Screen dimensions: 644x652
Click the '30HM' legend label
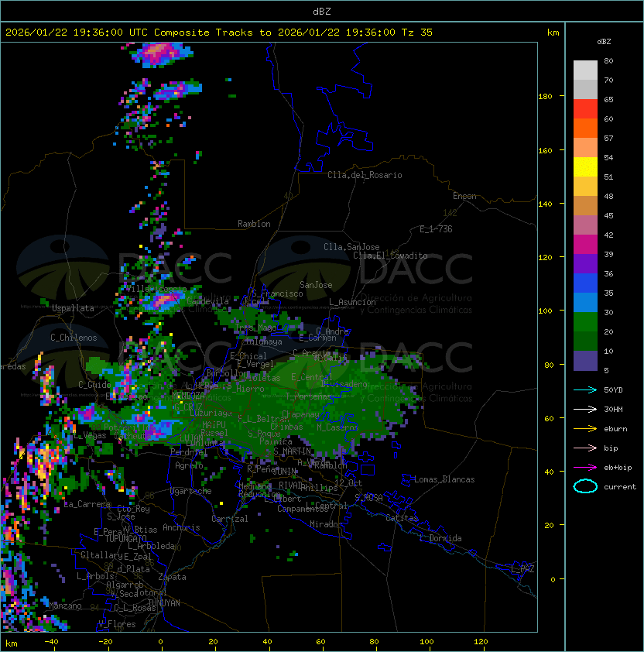pyautogui.click(x=613, y=409)
